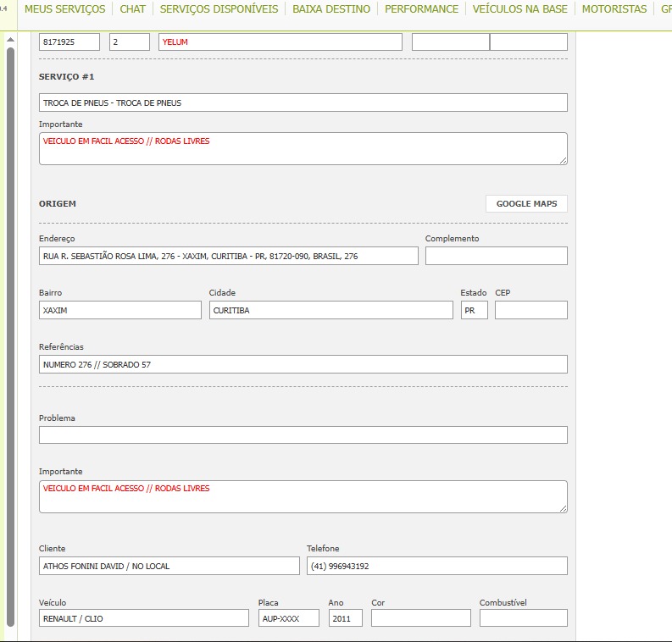
Task: Click the Placa field showing AUP-XXXX
Action: pos(288,618)
